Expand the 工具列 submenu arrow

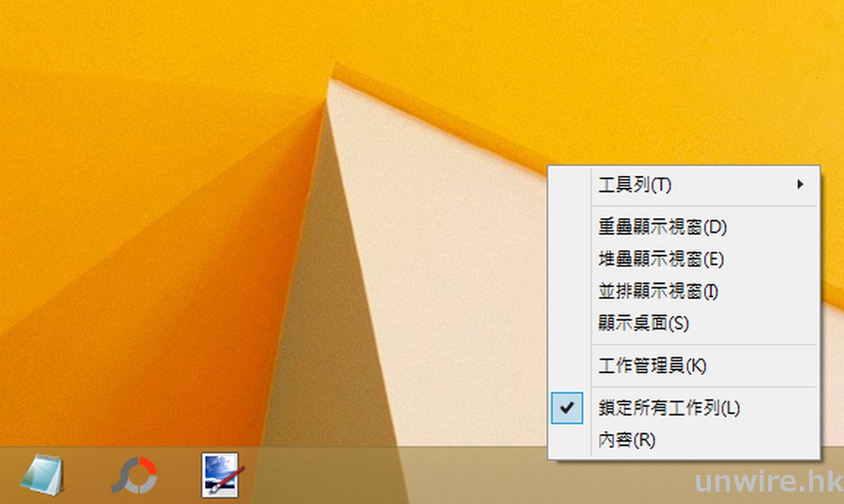click(800, 184)
